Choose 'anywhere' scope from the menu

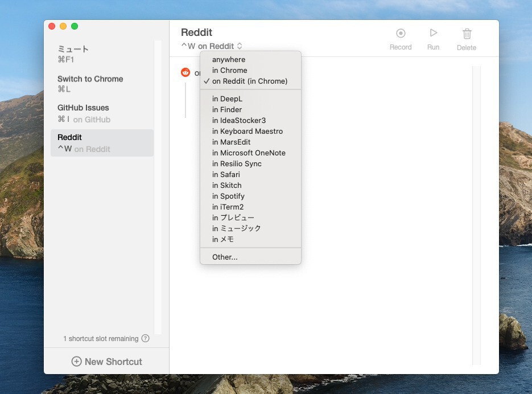[229, 60]
